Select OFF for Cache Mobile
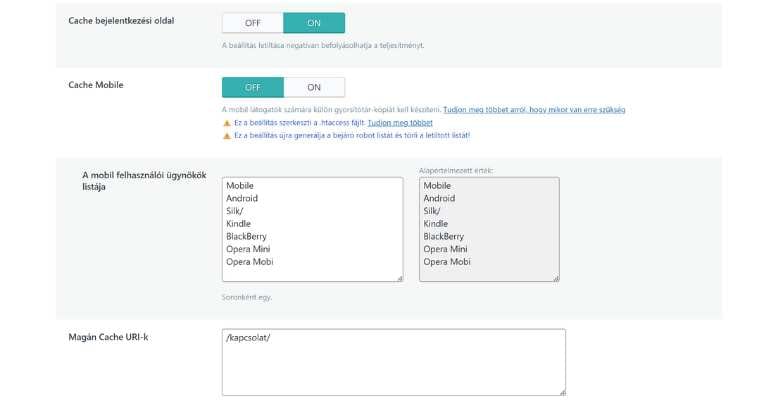Screen dimensions: 767x401 252,87
